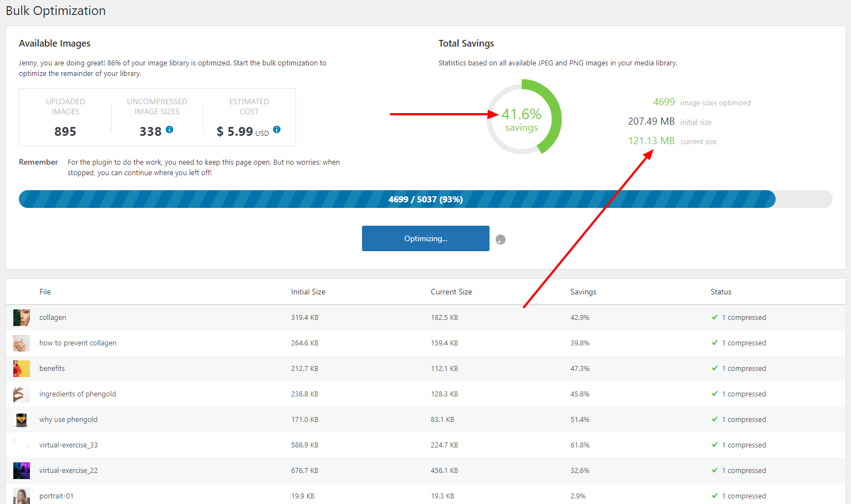Open the virtual-exercise_22 thumbnail

click(x=22, y=471)
